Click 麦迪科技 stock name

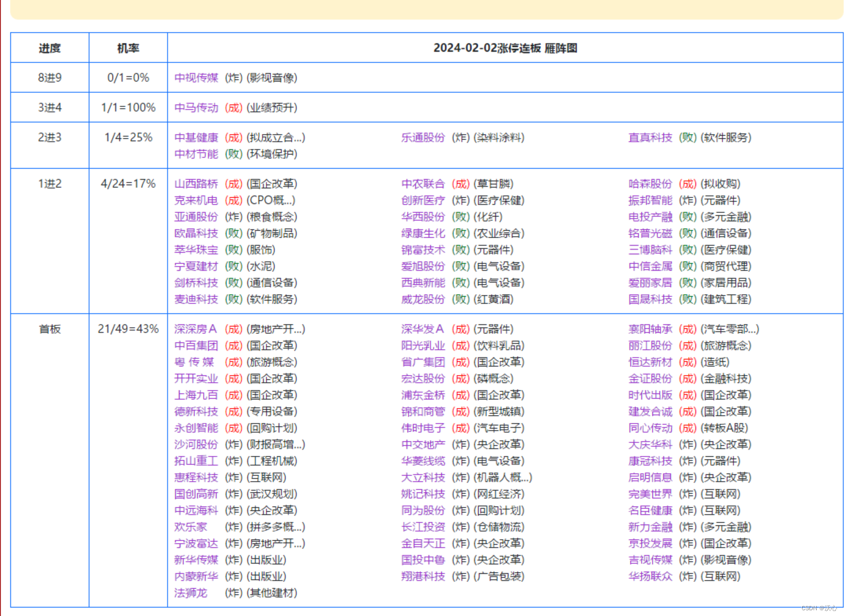(x=196, y=299)
